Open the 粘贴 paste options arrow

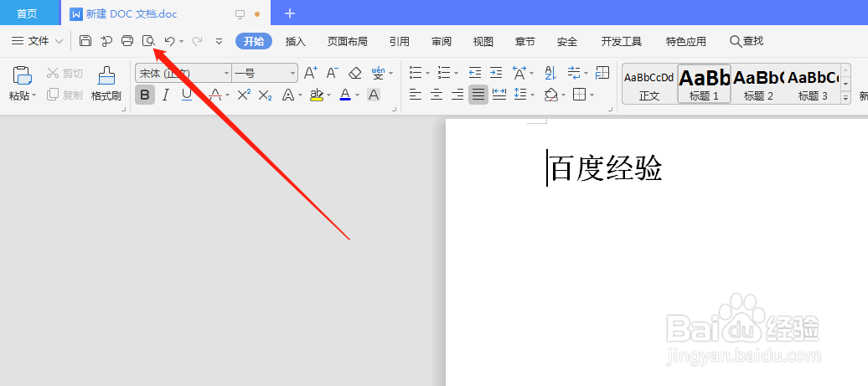click(x=34, y=95)
